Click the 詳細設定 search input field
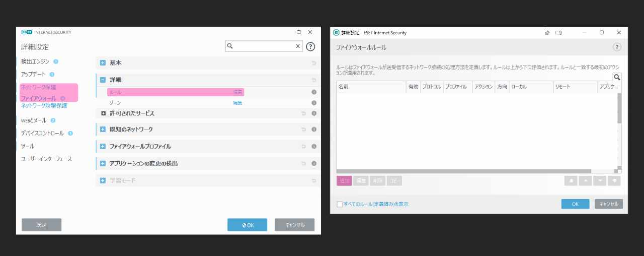This screenshot has width=644, height=256. pyautogui.click(x=264, y=46)
